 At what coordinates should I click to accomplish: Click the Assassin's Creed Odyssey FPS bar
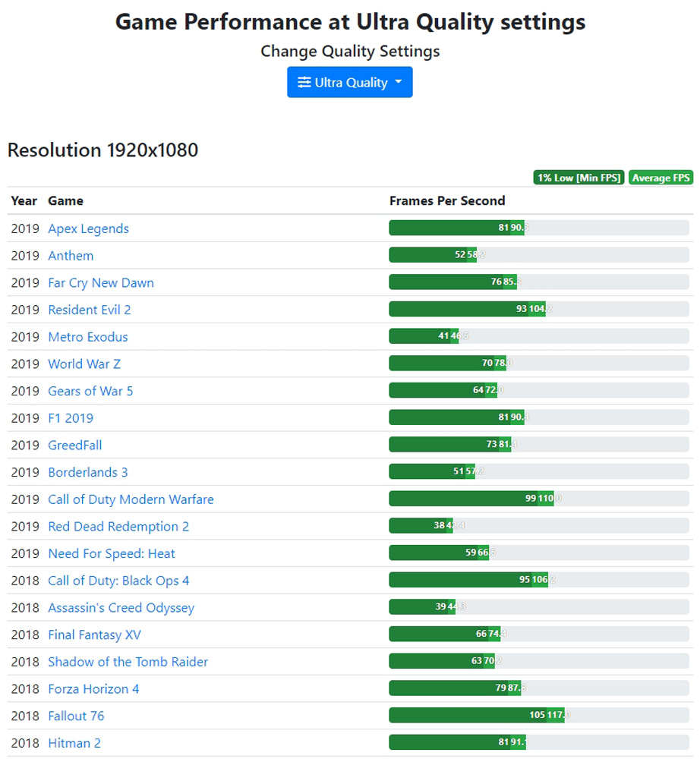point(539,607)
